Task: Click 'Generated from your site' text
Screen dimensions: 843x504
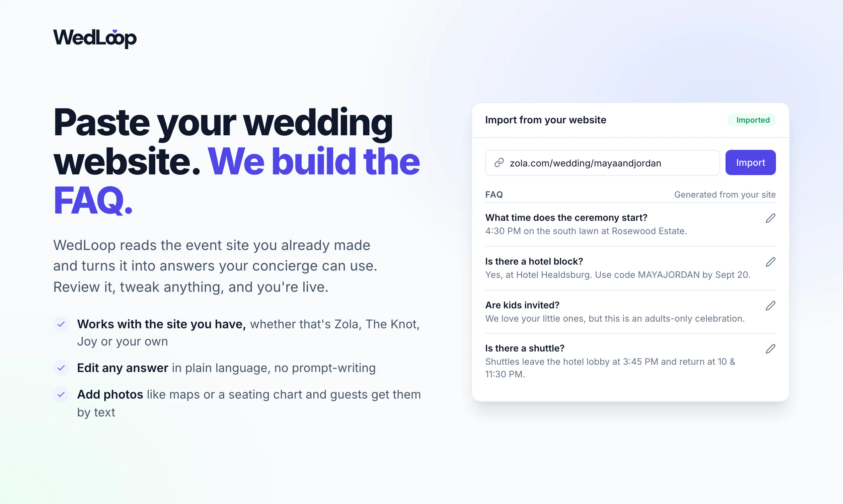Action: tap(725, 195)
